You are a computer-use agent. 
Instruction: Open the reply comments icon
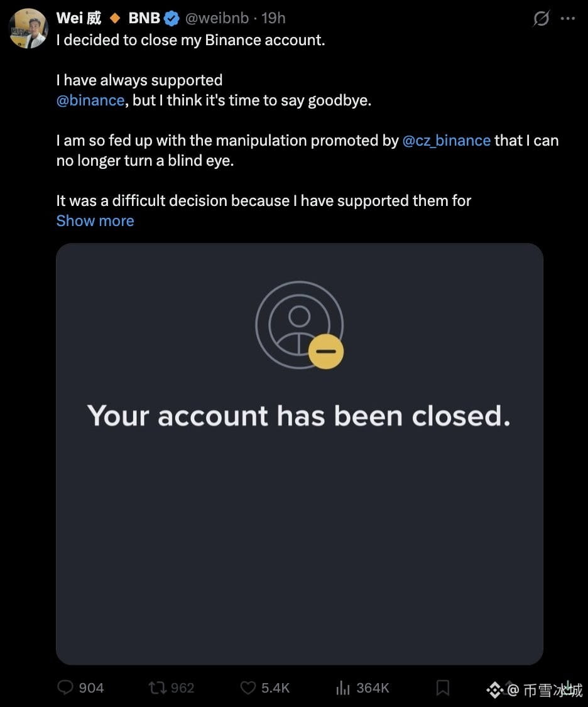[65, 687]
